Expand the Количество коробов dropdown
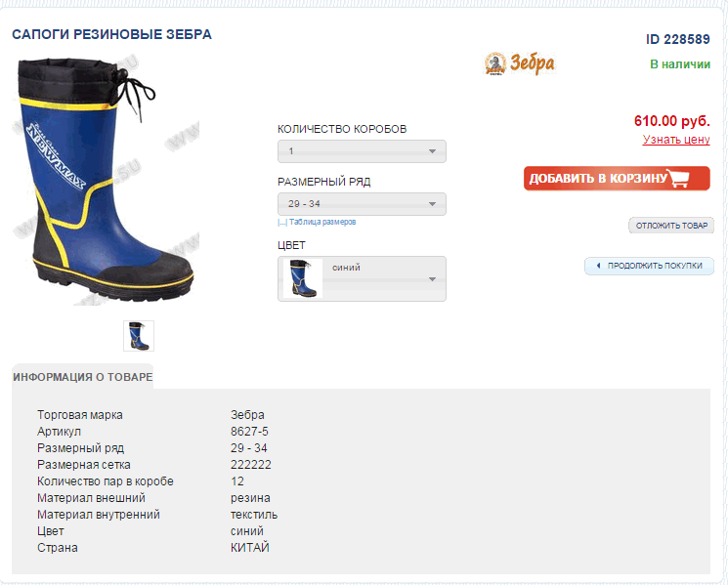This screenshot has width=728, height=585. click(362, 151)
